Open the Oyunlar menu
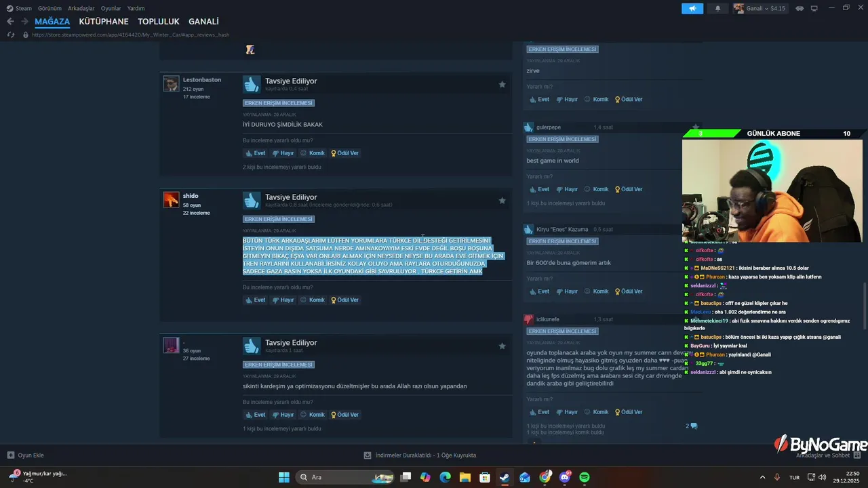The height and width of the screenshot is (488, 868). point(111,8)
